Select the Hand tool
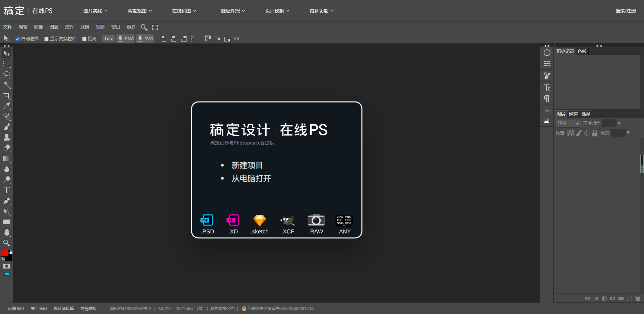This screenshot has width=644, height=314. tap(7, 233)
